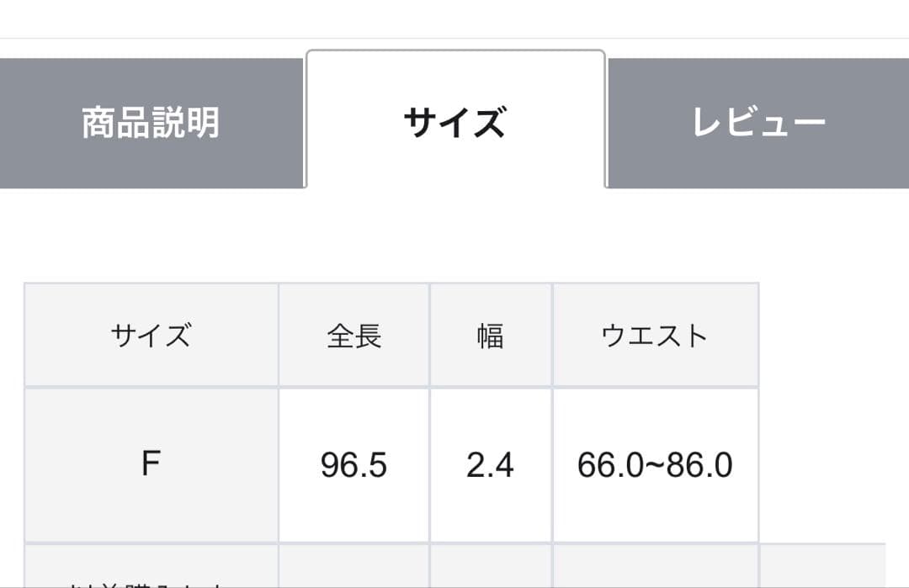Click the rightmost cell in bottom row
The height and width of the screenshot is (588, 909).
(x=821, y=566)
